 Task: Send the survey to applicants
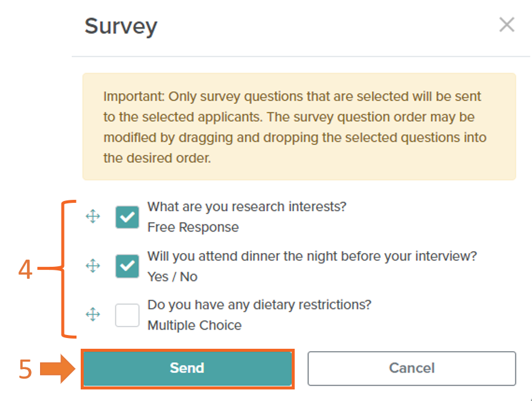(188, 369)
